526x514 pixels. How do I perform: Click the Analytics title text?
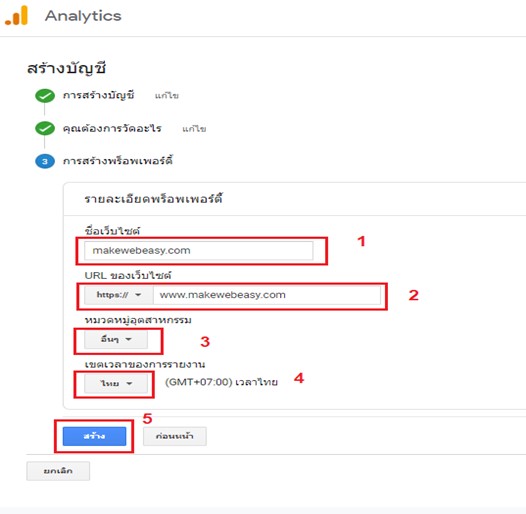click(x=83, y=16)
